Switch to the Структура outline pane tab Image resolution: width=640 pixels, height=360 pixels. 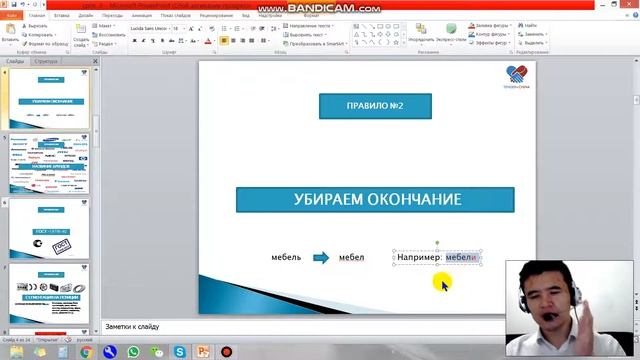point(46,61)
